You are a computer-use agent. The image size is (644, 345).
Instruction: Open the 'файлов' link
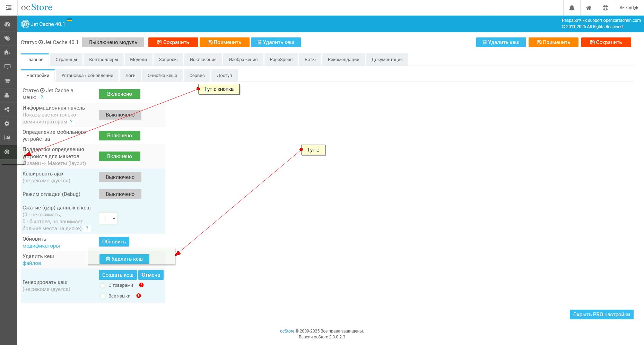pyautogui.click(x=32, y=263)
